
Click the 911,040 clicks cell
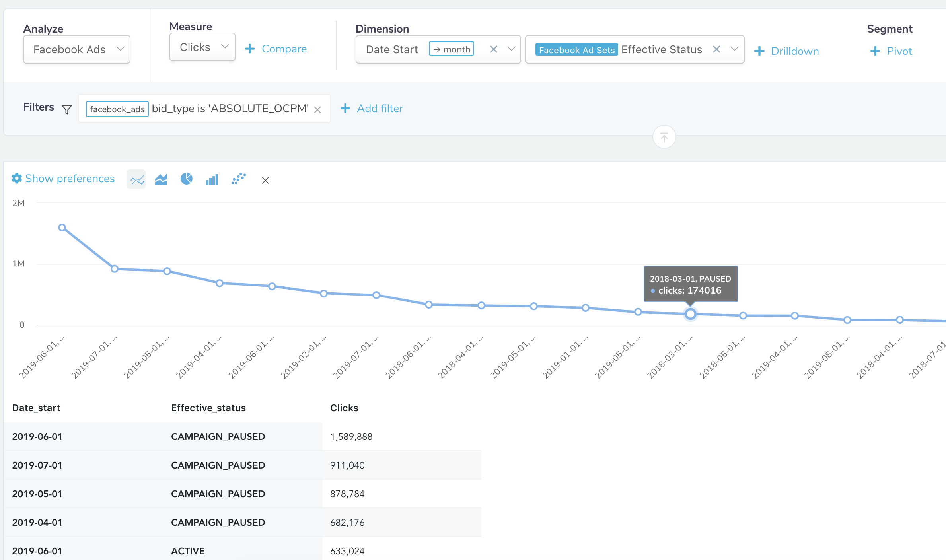pos(401,465)
